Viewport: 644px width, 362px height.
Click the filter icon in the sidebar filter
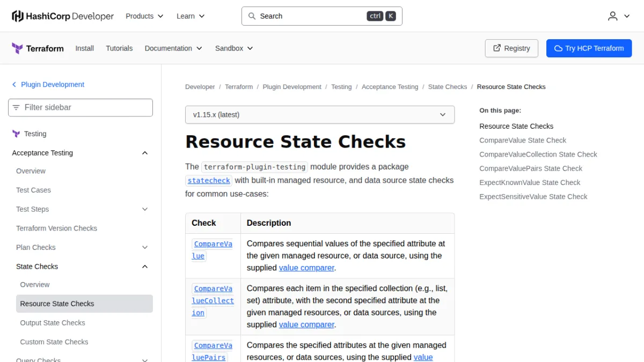pos(16,107)
